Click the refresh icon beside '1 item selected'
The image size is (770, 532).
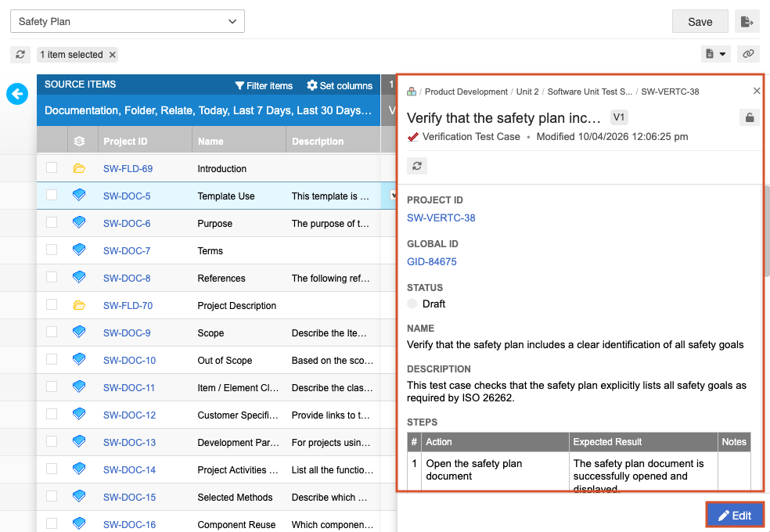(20, 55)
